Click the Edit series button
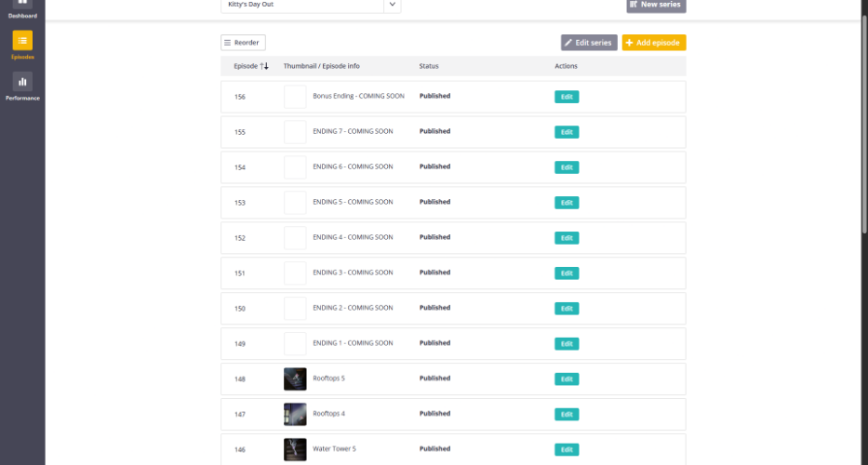 (x=589, y=43)
